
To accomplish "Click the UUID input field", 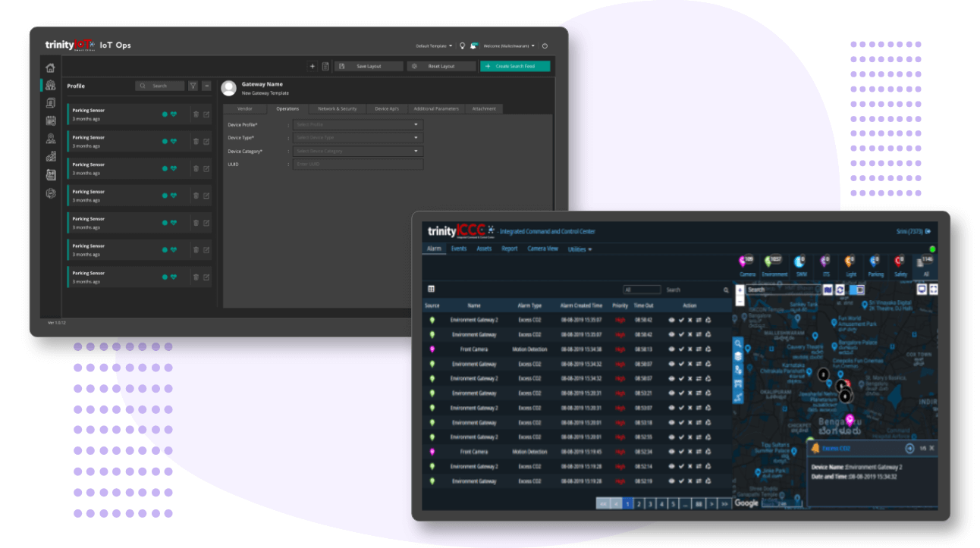I will (x=358, y=164).
